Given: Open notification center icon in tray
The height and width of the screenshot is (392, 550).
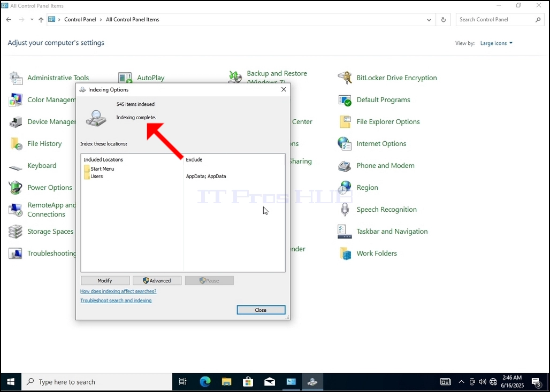Looking at the screenshot, I should (536, 382).
